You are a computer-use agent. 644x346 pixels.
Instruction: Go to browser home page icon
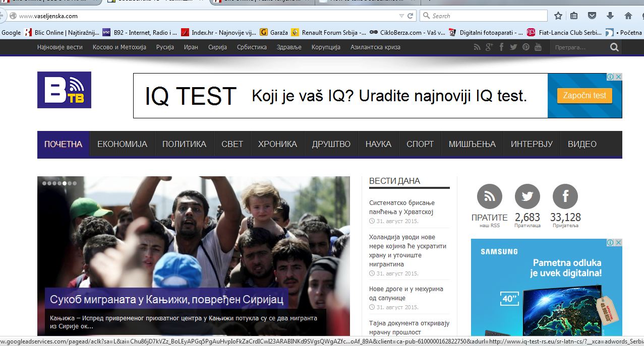(628, 16)
